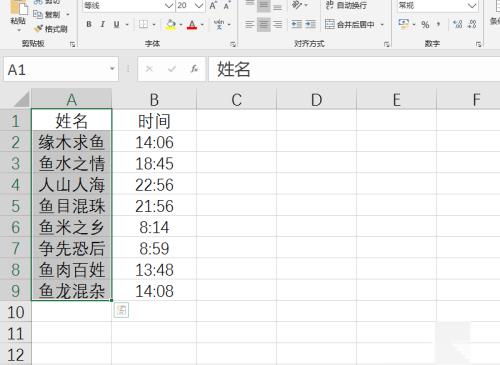Select cell containing 人山人海
Image resolution: width=500 pixels, height=365 pixels.
(72, 184)
